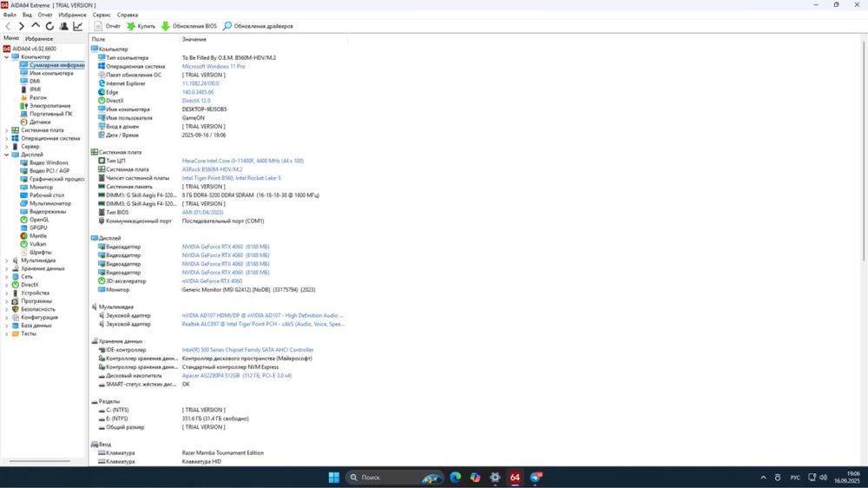Open Settings gear from the taskbar
Image resolution: width=868 pixels, height=488 pixels.
click(495, 478)
